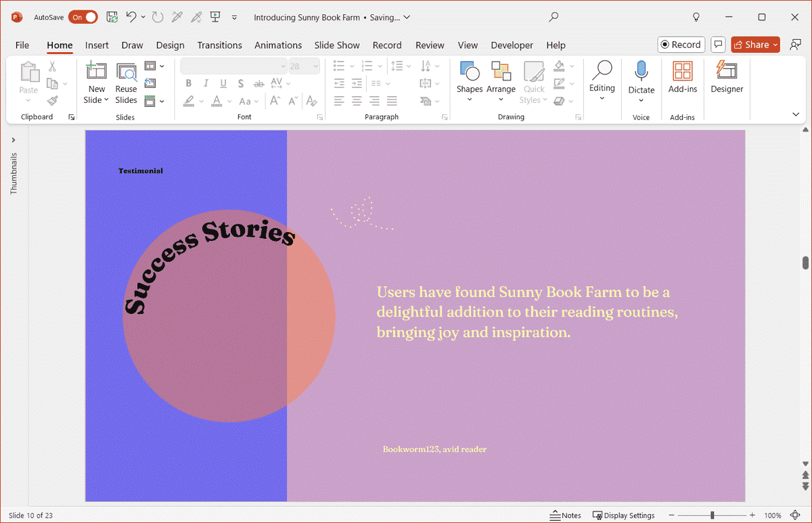This screenshot has height=523, width=812.
Task: Open the Designer pane
Action: (727, 76)
